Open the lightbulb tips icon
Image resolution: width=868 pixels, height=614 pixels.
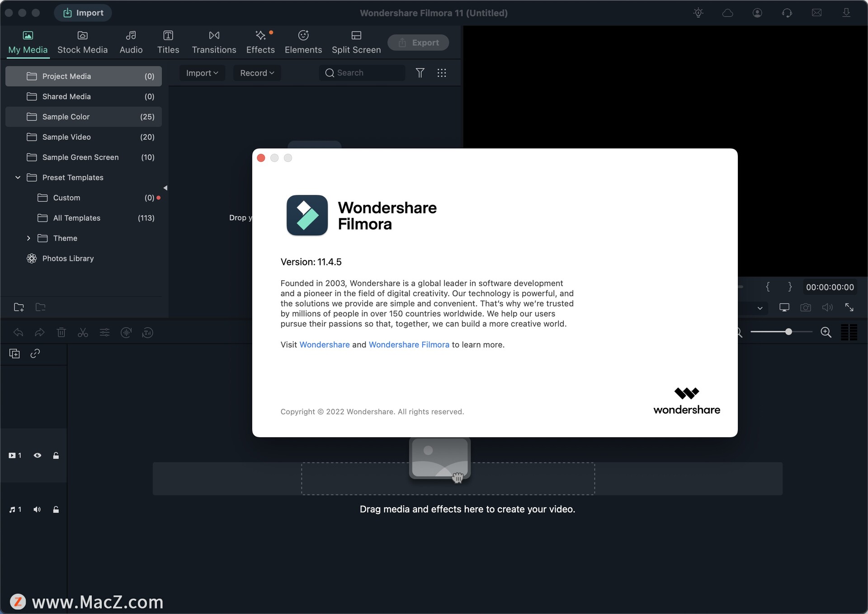coord(698,13)
